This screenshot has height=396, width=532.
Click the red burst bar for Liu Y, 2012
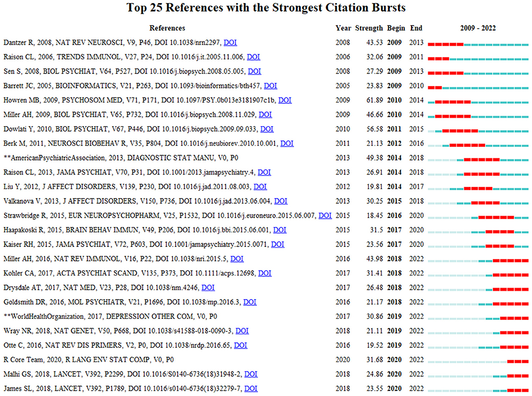click(x=478, y=189)
